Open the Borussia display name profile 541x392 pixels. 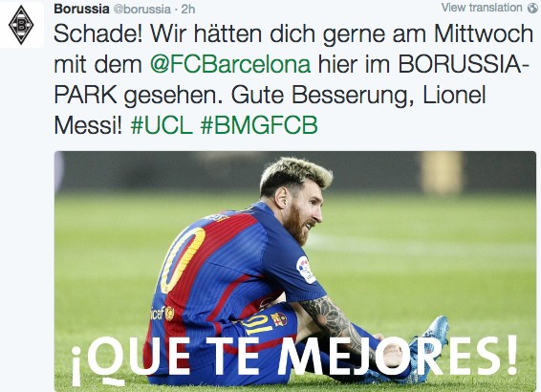(x=81, y=9)
